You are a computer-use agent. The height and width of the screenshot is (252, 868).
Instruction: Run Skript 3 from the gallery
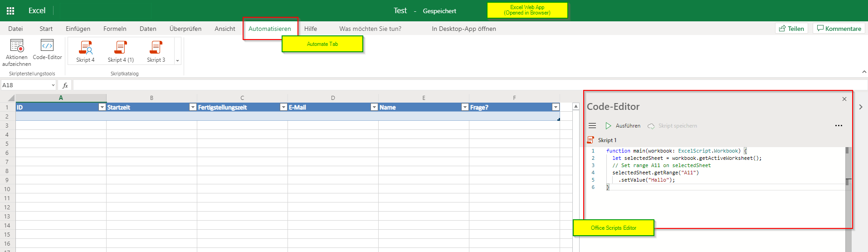click(x=156, y=52)
